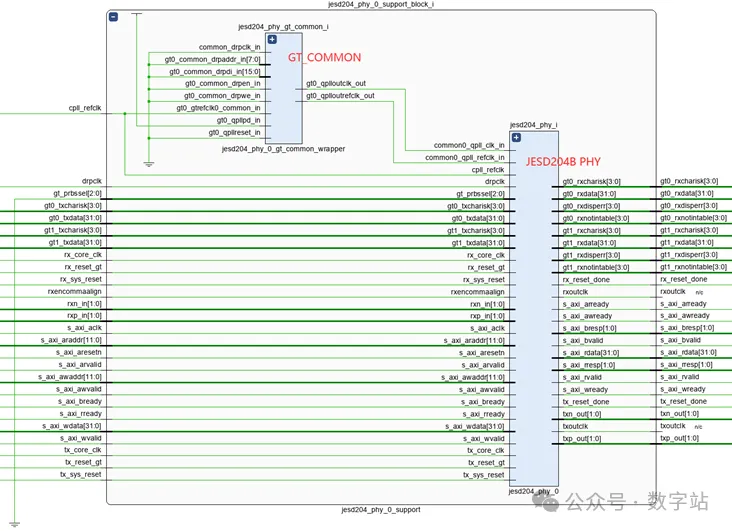Click the gt0_qpllreset_in input pin
The width and height of the screenshot is (732, 531).
click(234, 132)
